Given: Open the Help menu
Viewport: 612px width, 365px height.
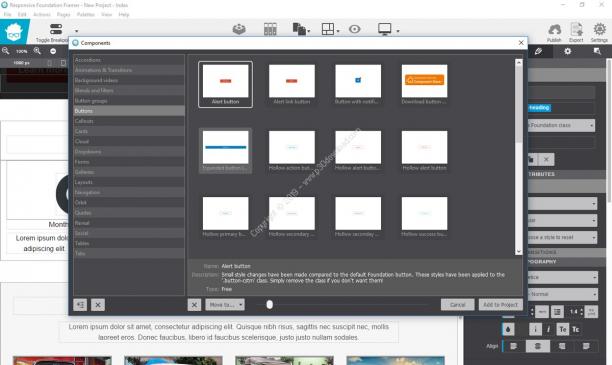Looking at the screenshot, I should 124,14.
